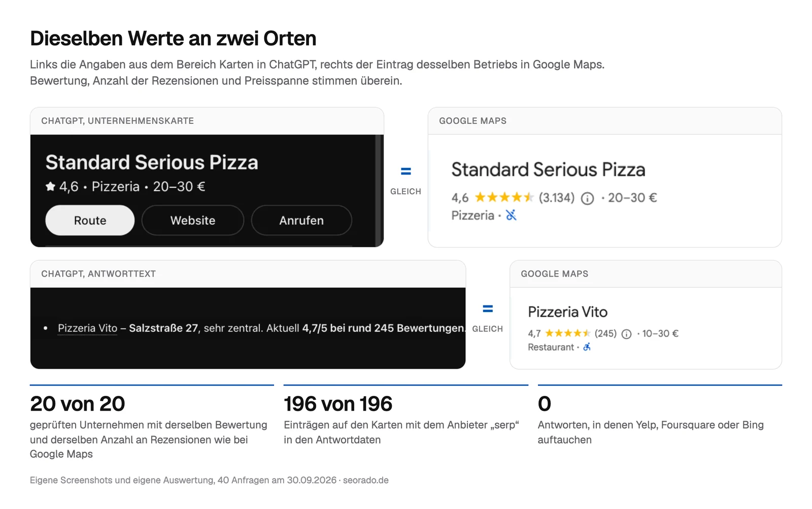The height and width of the screenshot is (509, 812).
Task: Click the Pizzeria Vito heading in Google Maps
Action: [567, 312]
